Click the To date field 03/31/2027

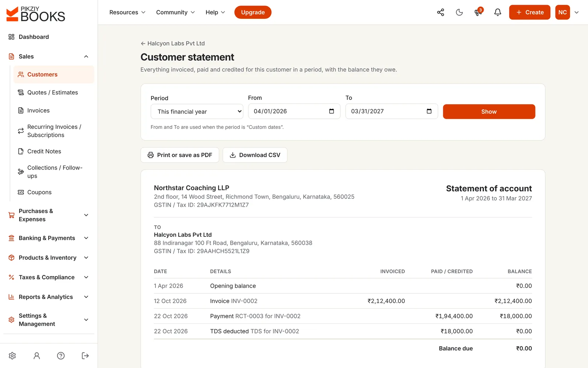pyautogui.click(x=392, y=111)
